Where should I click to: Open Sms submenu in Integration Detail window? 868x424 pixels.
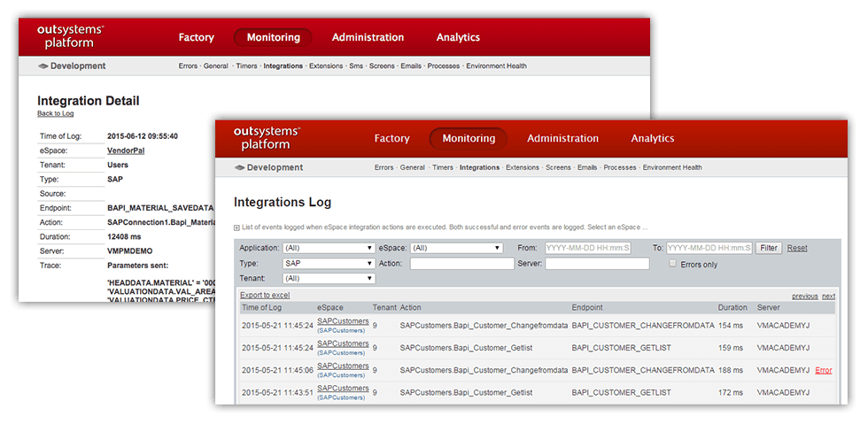(356, 66)
